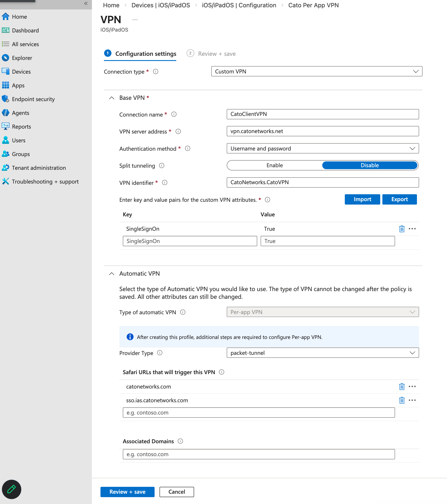The height and width of the screenshot is (504, 447).
Task: Set Split tunneling to Enable
Action: pos(275,165)
